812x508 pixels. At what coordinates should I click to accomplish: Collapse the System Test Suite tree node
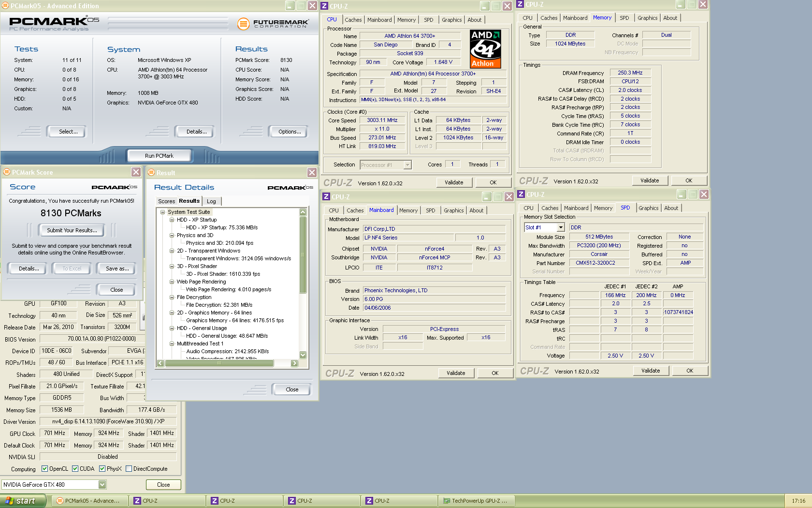coord(163,212)
